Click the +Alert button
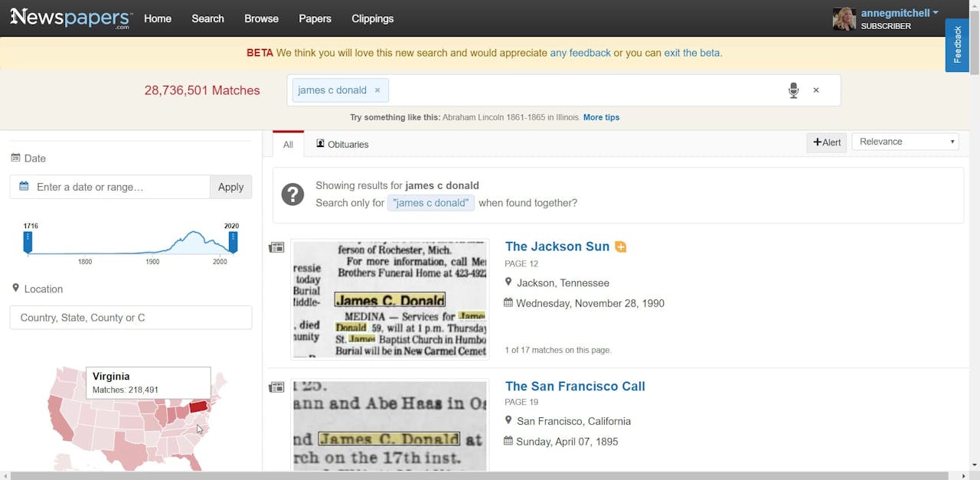This screenshot has width=980, height=480. 826,142
